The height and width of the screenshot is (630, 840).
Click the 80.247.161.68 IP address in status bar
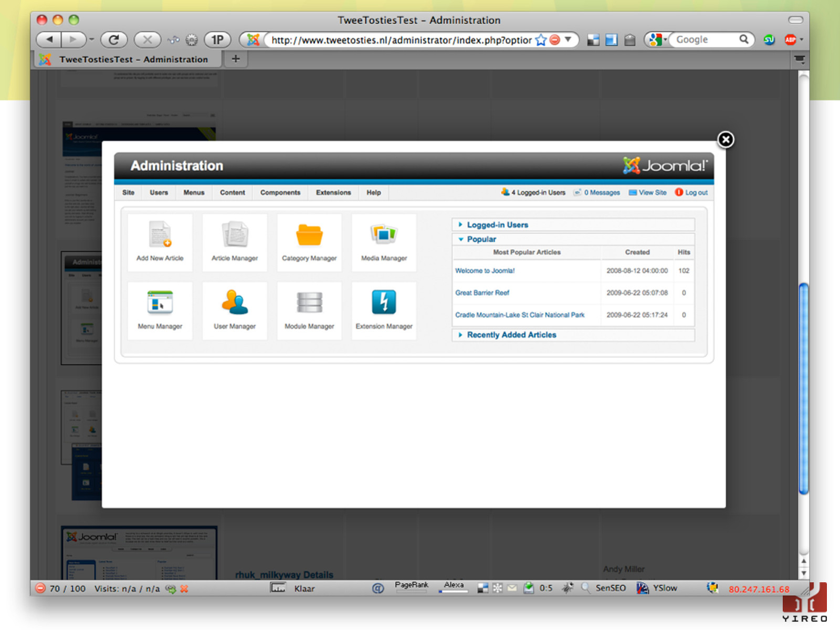click(x=759, y=589)
